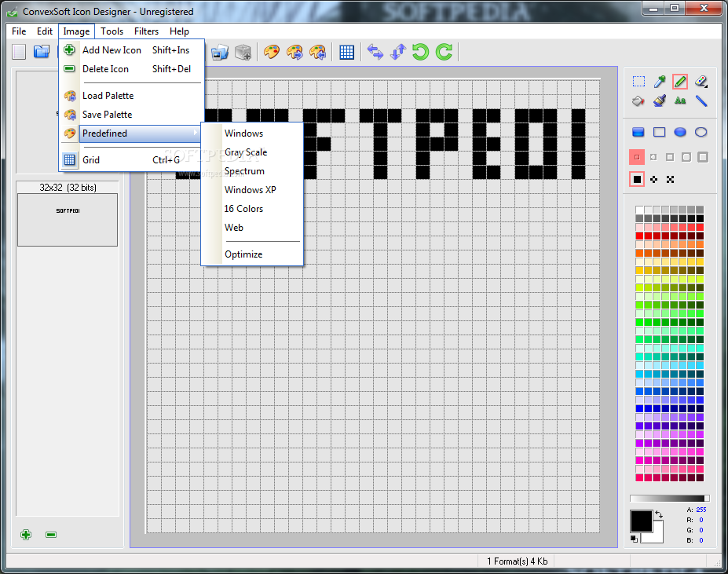Click the New file toolbar icon
Screen dimensions: 728x574
pyautogui.click(x=19, y=52)
